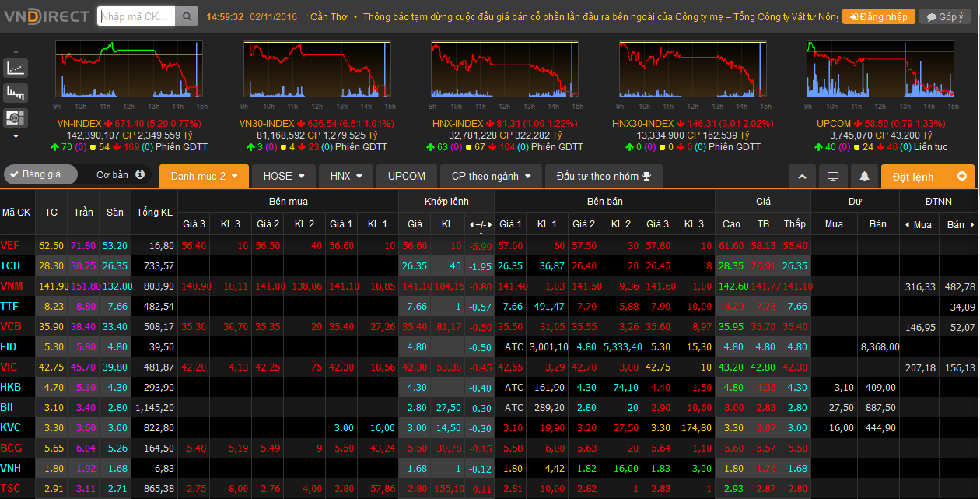Click the search magnifier button
The height and width of the screenshot is (499, 980).
[x=186, y=16]
